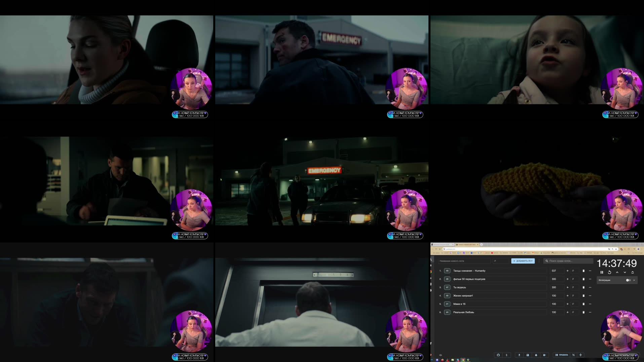Expand the Интеграции panel chevron
Image resolution: width=644 pixels, height=362 pixels.
(634, 280)
